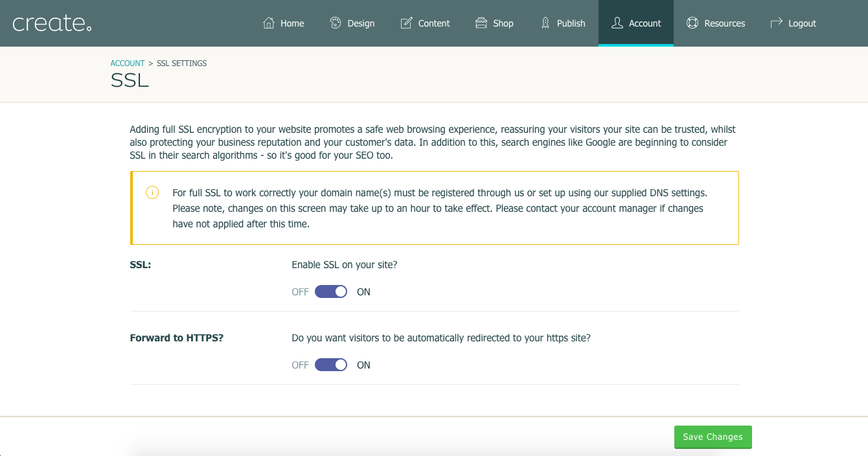
Task: Click the 'Forward to HTTPS?' label
Action: (177, 338)
